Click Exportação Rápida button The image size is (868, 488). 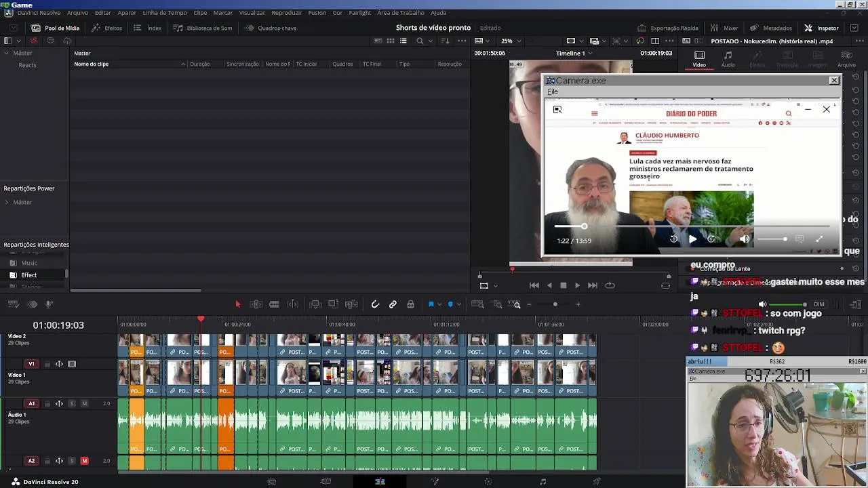click(668, 28)
